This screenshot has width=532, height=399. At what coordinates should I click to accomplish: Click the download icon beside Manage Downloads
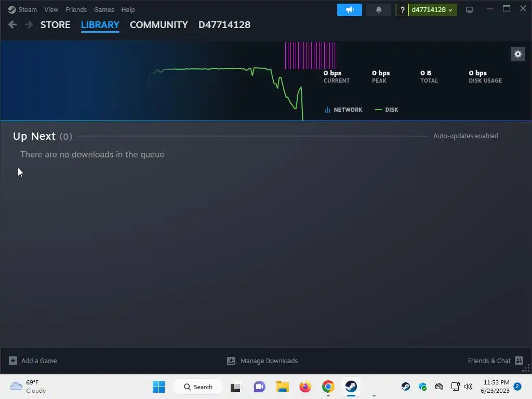231,361
